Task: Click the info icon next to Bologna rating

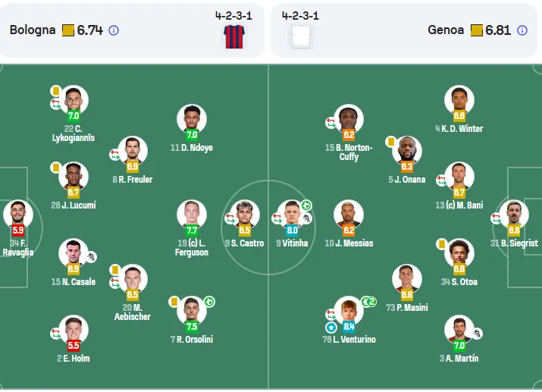Action: point(114,30)
